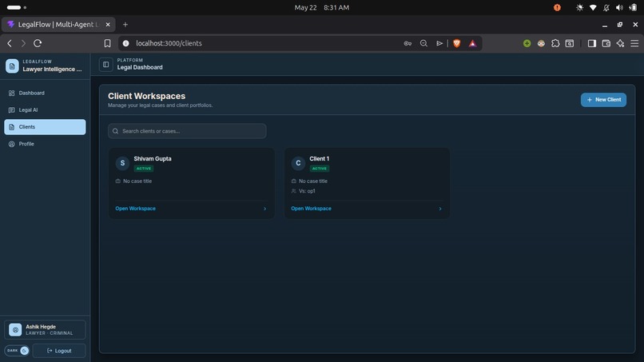Open a new browser tab
This screenshot has width=644, height=362.
(x=125, y=25)
